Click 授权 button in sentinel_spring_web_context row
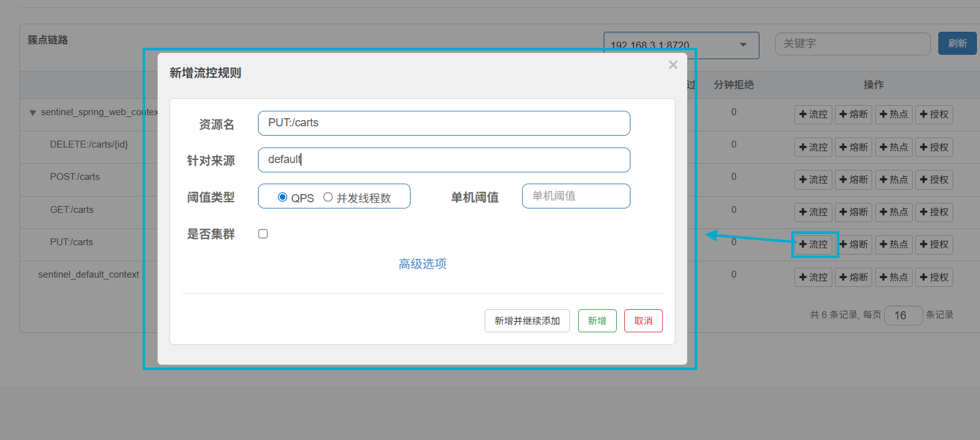 pos(934,115)
